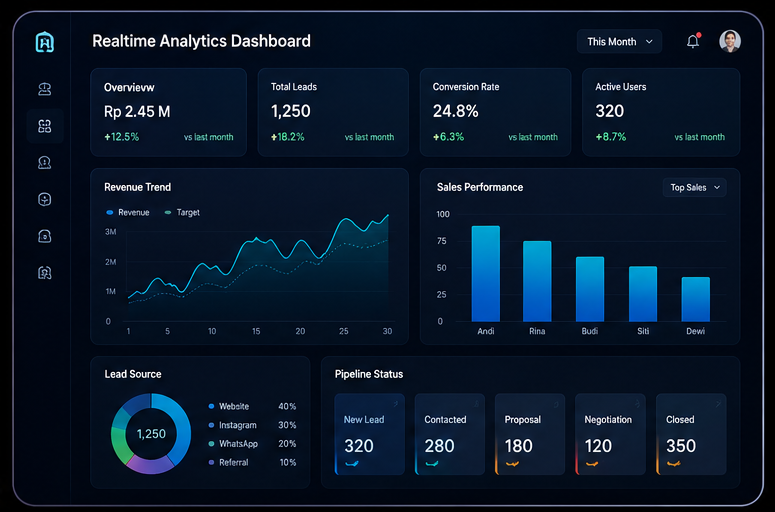The width and height of the screenshot is (775, 512).
Task: Toggle Referral in the Lead Source legend
Action: coord(228,463)
